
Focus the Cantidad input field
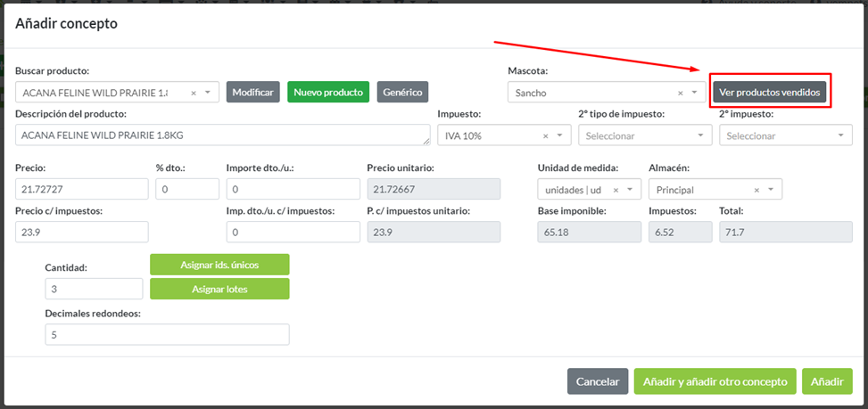point(94,289)
